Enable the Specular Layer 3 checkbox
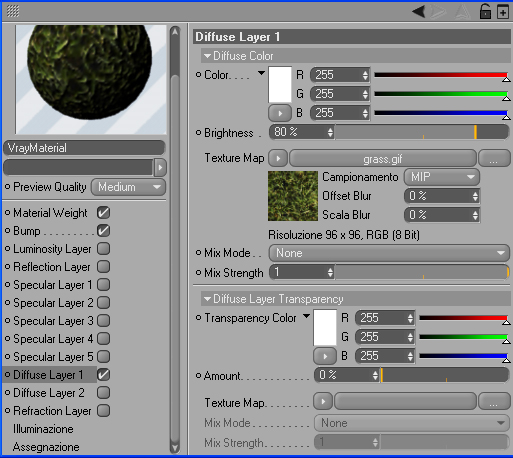This screenshot has width=513, height=458. point(104,321)
